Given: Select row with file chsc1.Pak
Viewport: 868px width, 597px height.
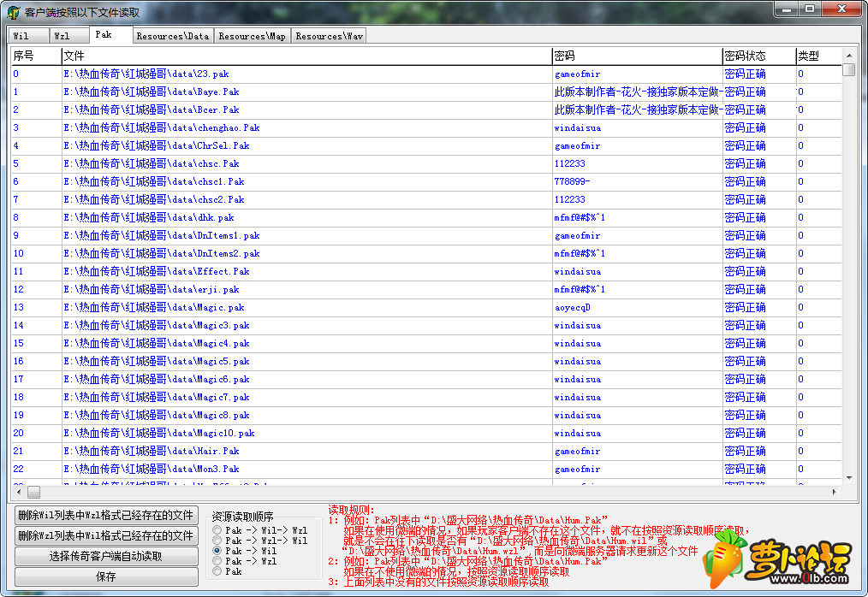Looking at the screenshot, I should [426, 181].
